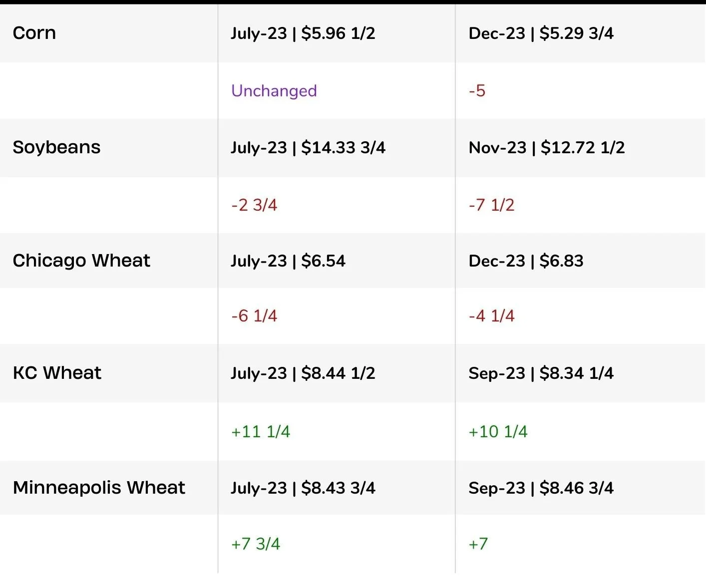706x588 pixels.
Task: Select the -2 3/4 soybean change
Action: (x=254, y=205)
